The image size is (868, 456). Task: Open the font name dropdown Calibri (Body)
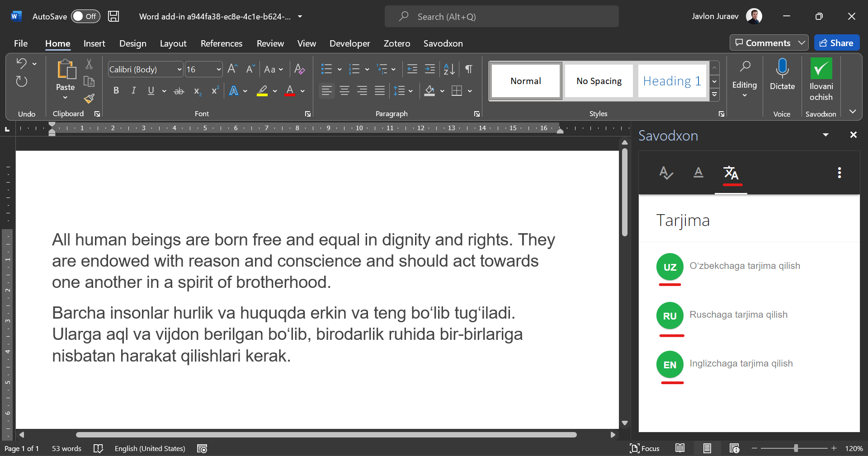(179, 70)
